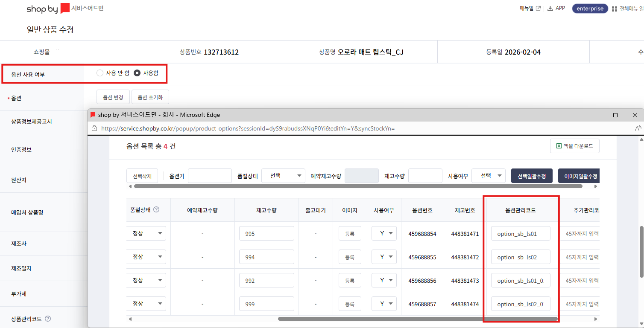The image size is (644, 328).
Task: Click the bulk 재고수량 input field
Action: 425,176
